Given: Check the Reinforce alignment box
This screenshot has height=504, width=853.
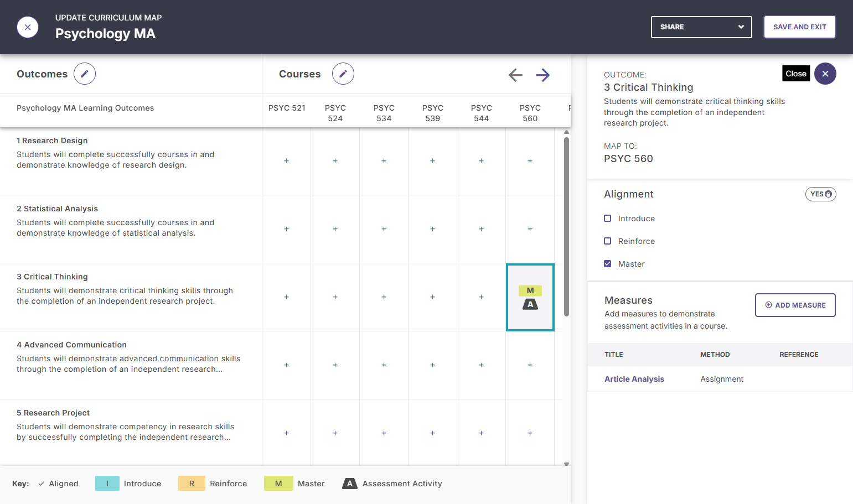Looking at the screenshot, I should [x=607, y=241].
